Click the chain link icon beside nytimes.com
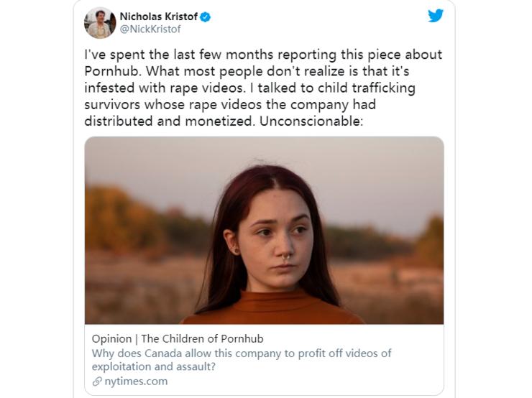532x398 pixels. pos(97,381)
